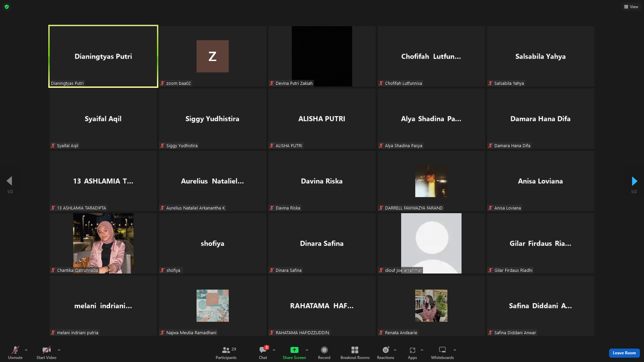
Task: Click the muted mic icon beside Alya Shadina Pasya
Action: coord(381,145)
